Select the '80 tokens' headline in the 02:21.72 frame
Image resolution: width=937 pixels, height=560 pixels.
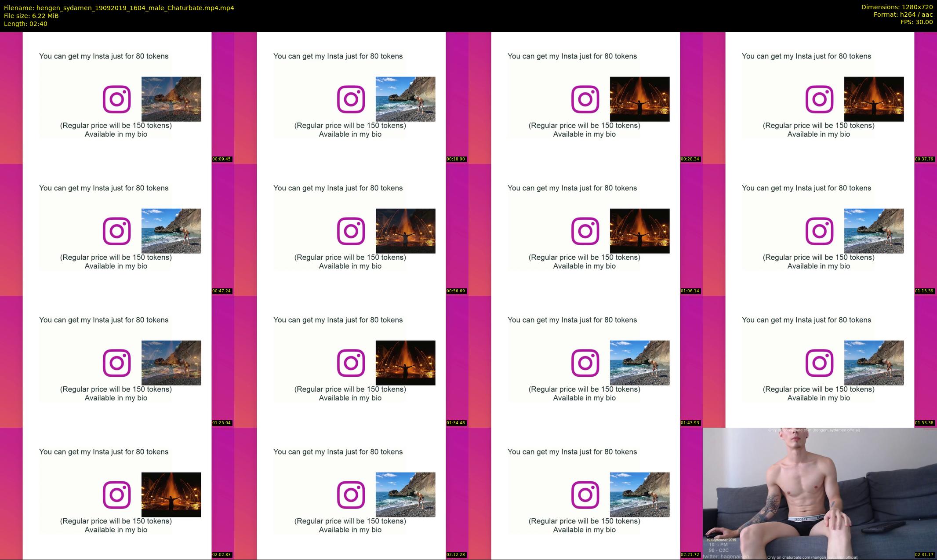[x=572, y=452]
